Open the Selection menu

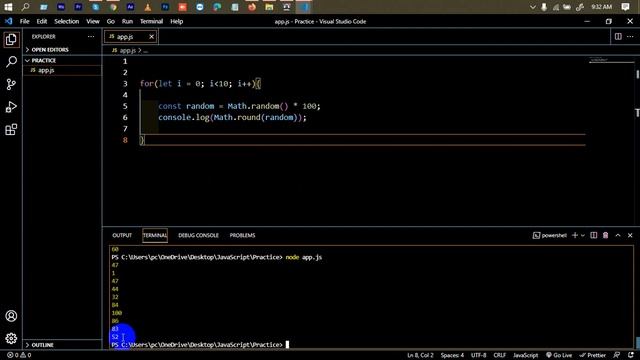tap(67, 21)
